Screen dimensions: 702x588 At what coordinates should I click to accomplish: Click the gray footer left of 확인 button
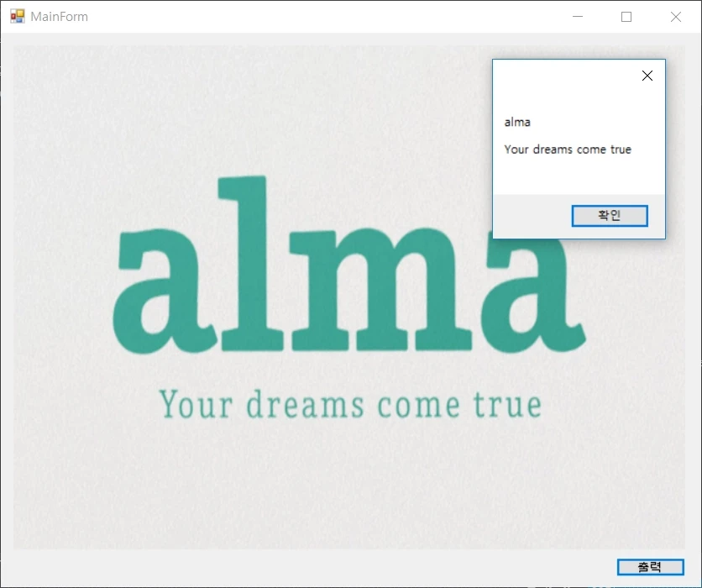(531, 216)
